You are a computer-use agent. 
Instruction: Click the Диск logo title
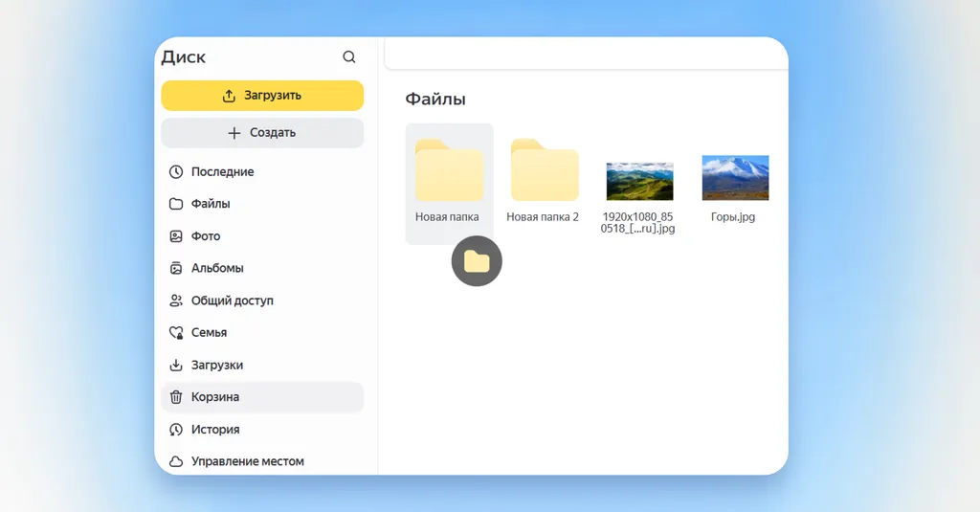tap(183, 57)
